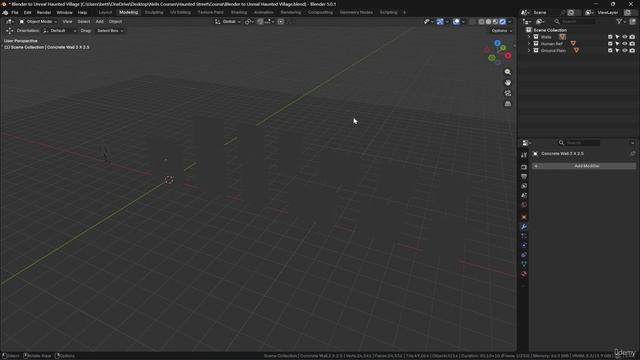Open the Output properties tab
This screenshot has width=640, height=360.
(524, 176)
